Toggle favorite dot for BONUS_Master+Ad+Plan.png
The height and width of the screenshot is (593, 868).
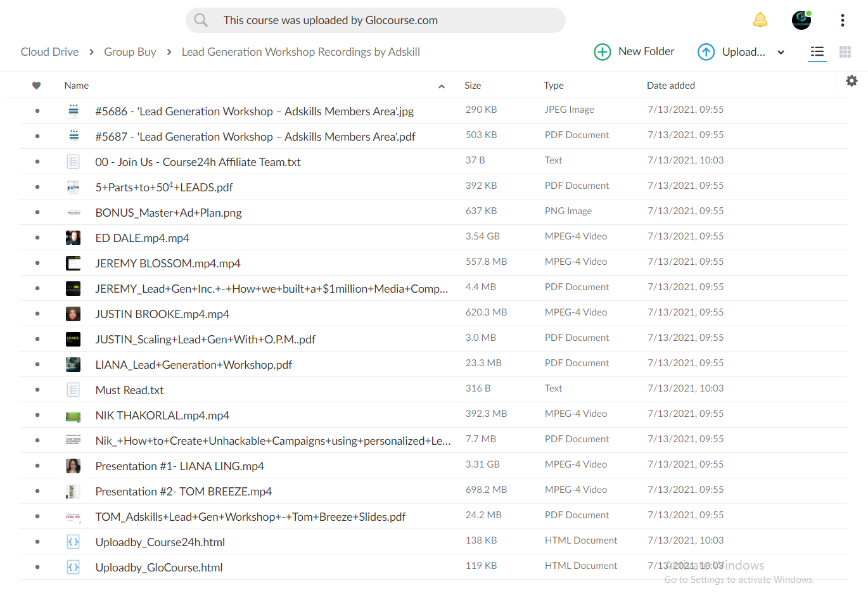[37, 212]
